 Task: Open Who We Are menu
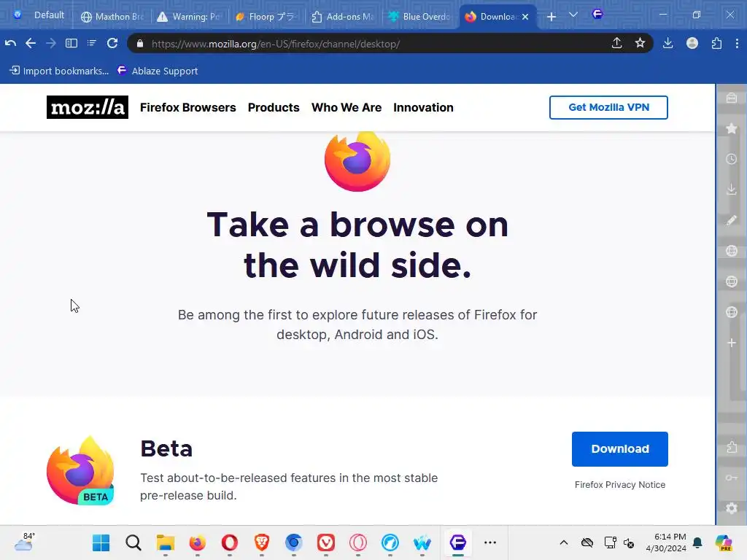pyautogui.click(x=347, y=107)
